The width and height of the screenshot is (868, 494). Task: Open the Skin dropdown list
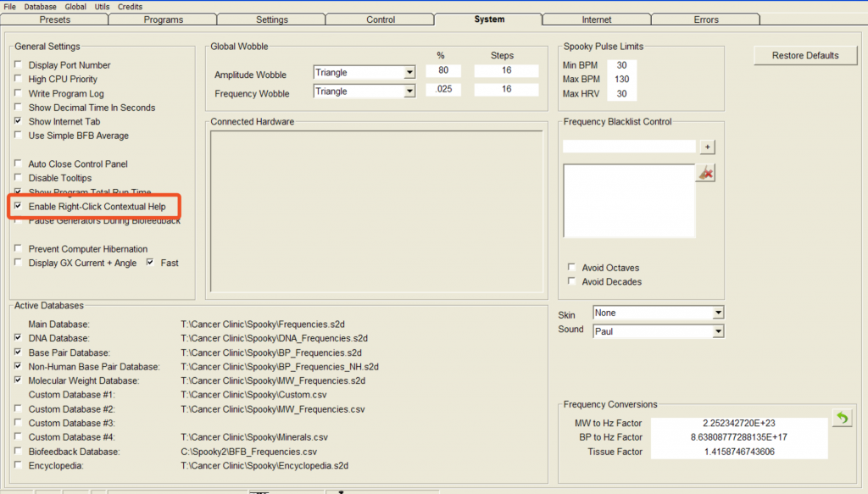coord(718,314)
